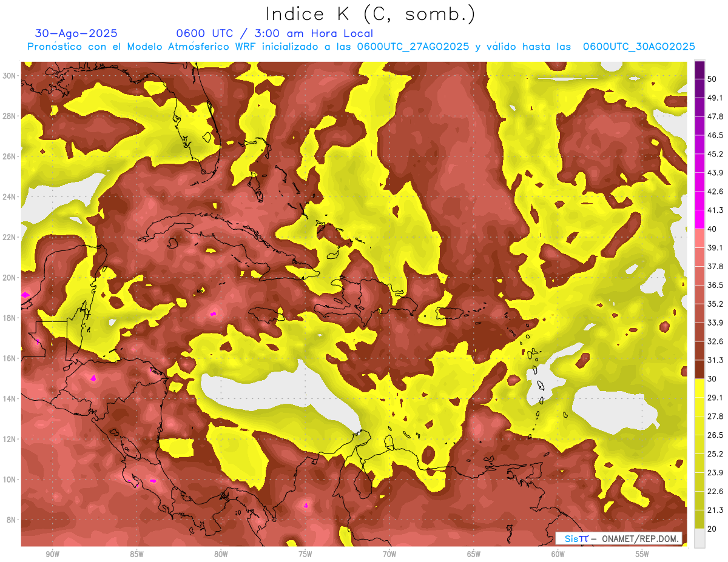Click the 14N latitude axis label
Image resolution: width=728 pixels, height=562 pixels.
click(9, 398)
